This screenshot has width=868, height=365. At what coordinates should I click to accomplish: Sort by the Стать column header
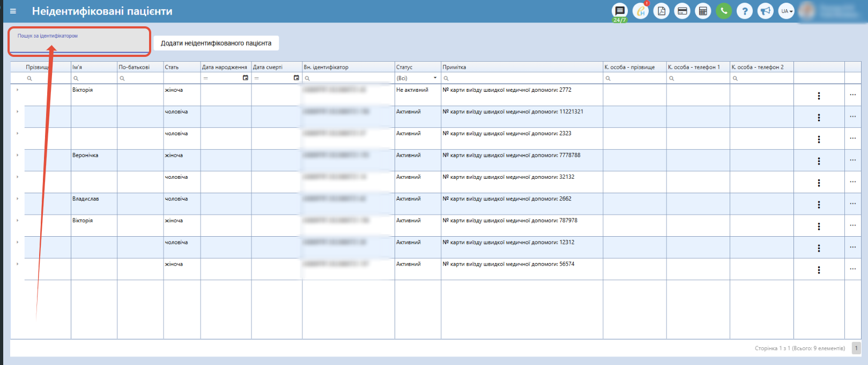pyautogui.click(x=182, y=67)
